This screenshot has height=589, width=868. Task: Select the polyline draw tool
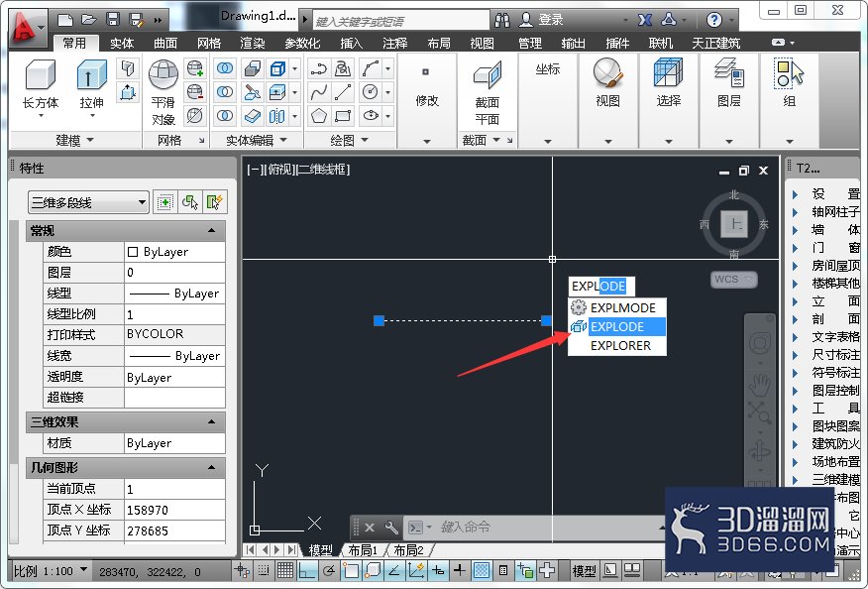click(x=319, y=68)
